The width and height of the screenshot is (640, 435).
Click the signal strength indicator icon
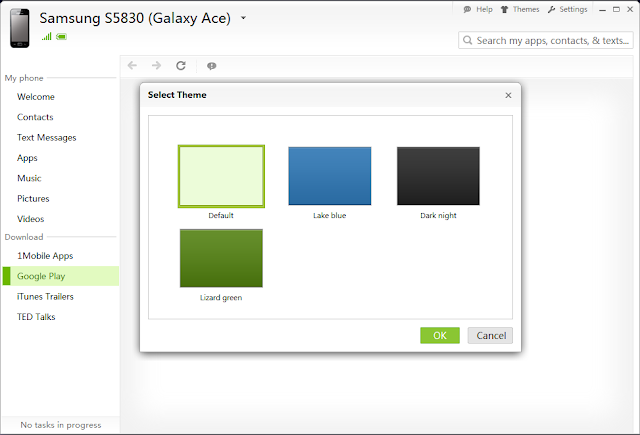pos(47,36)
